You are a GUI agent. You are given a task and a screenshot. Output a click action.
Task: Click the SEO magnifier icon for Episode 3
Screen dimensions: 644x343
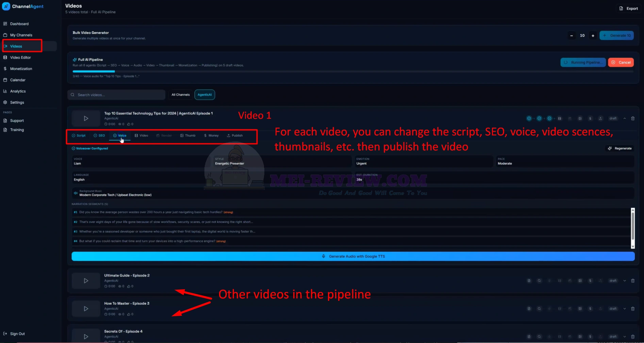pos(539,309)
